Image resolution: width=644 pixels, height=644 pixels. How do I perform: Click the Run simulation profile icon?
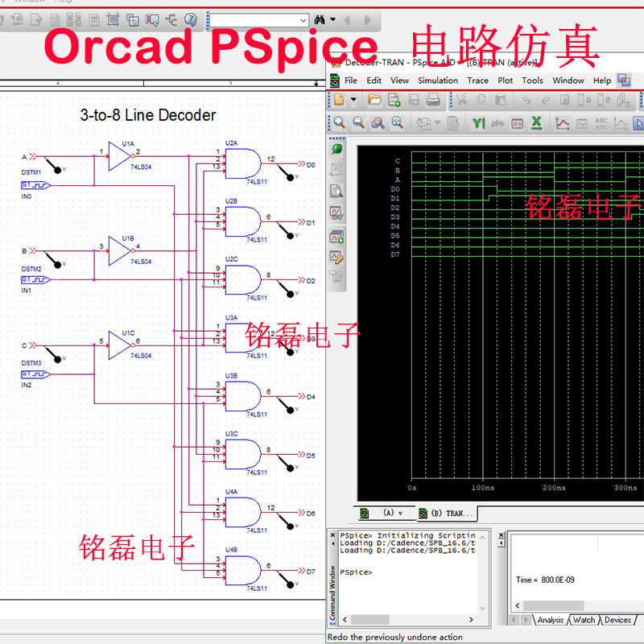tap(336, 237)
